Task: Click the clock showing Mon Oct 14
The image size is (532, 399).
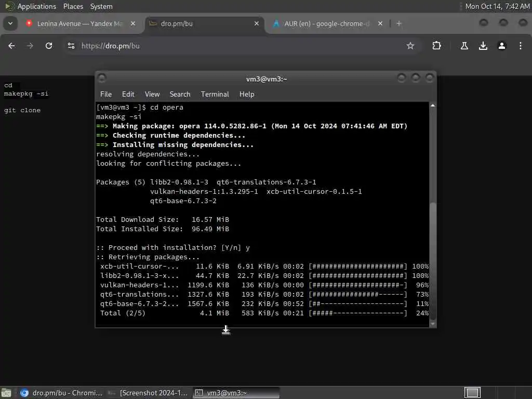Action: pyautogui.click(x=497, y=6)
